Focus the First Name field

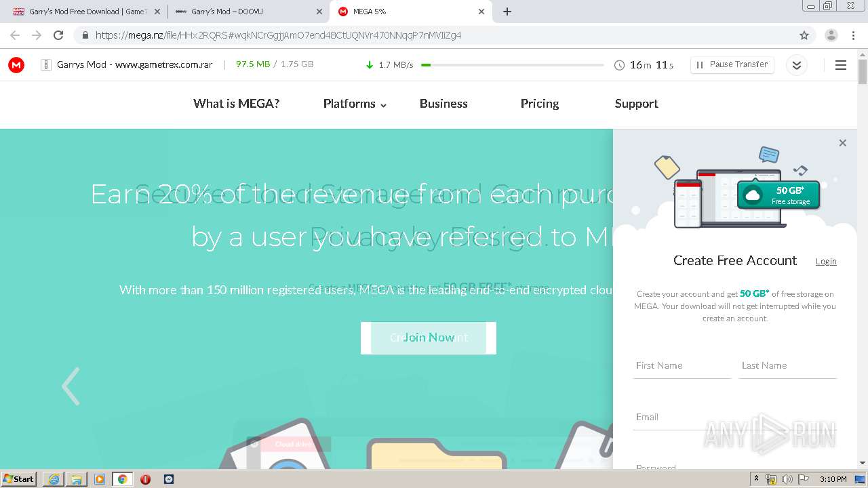point(682,366)
